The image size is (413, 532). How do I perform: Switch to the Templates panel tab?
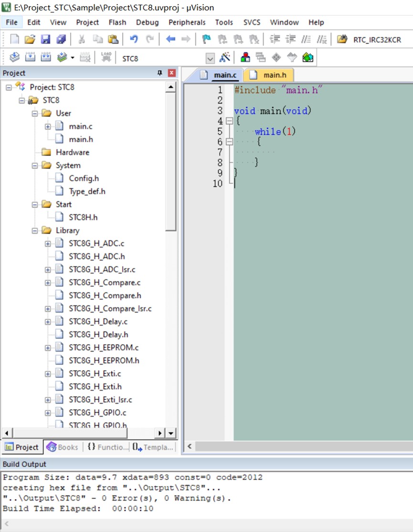[x=153, y=447]
